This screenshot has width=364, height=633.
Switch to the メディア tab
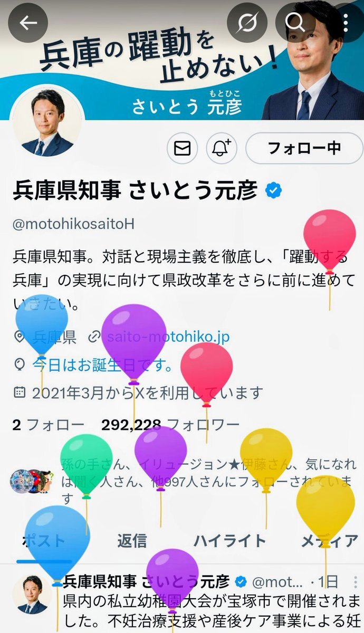click(330, 541)
